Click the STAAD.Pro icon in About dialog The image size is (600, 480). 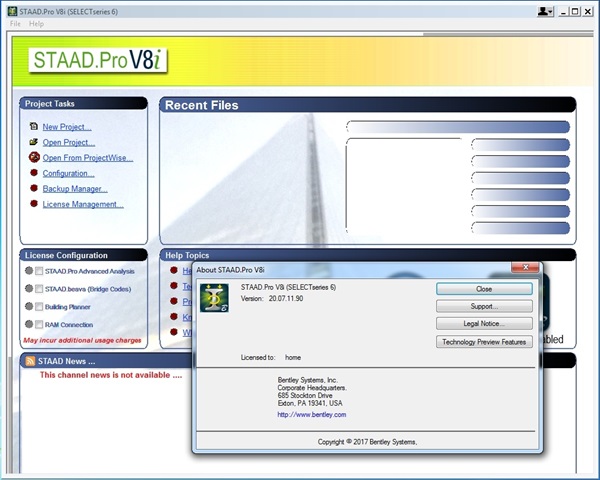214,298
